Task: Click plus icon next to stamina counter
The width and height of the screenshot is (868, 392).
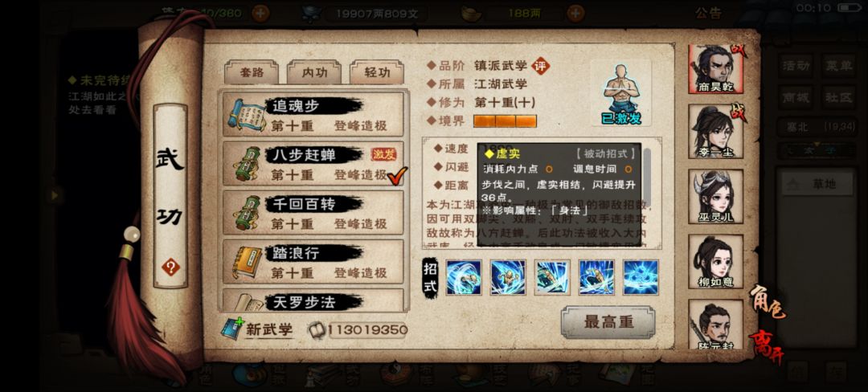Action: tap(260, 14)
